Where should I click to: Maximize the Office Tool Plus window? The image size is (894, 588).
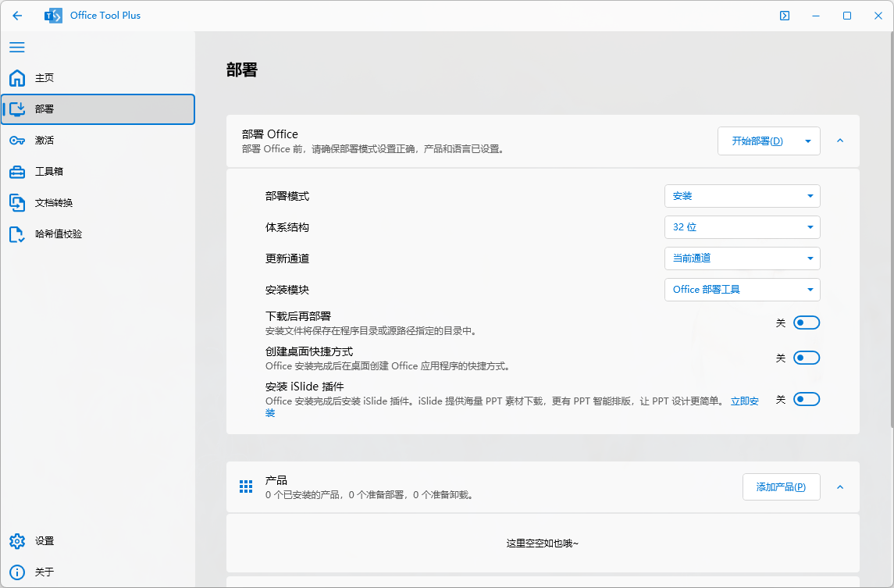coord(847,16)
